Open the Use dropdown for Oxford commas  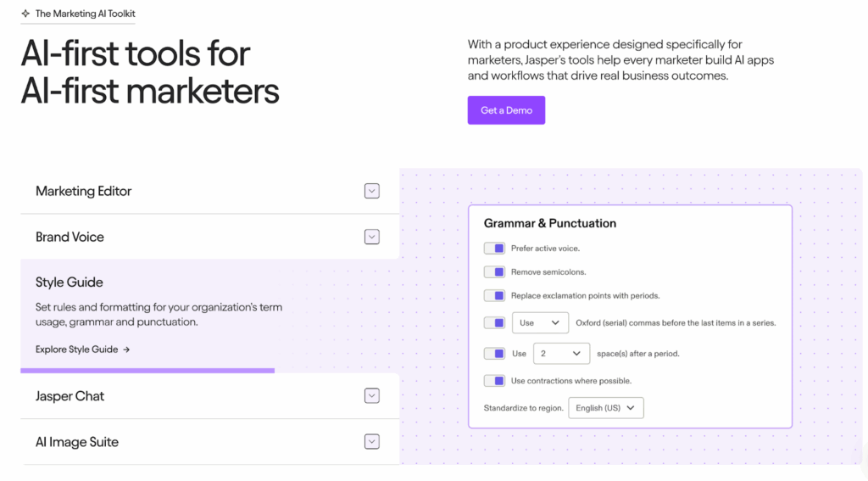pos(540,323)
